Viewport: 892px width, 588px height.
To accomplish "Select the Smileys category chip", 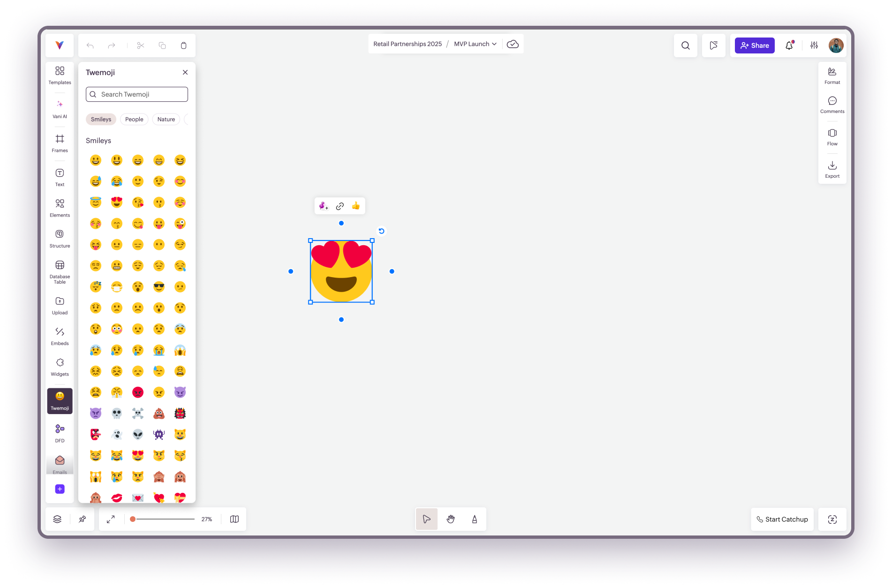I will tap(101, 120).
